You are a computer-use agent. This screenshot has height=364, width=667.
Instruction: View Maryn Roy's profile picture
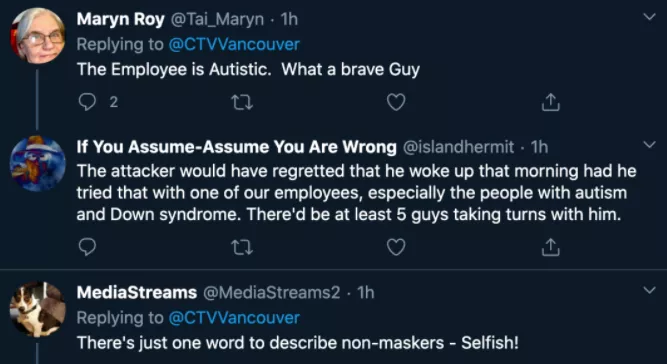[37, 36]
